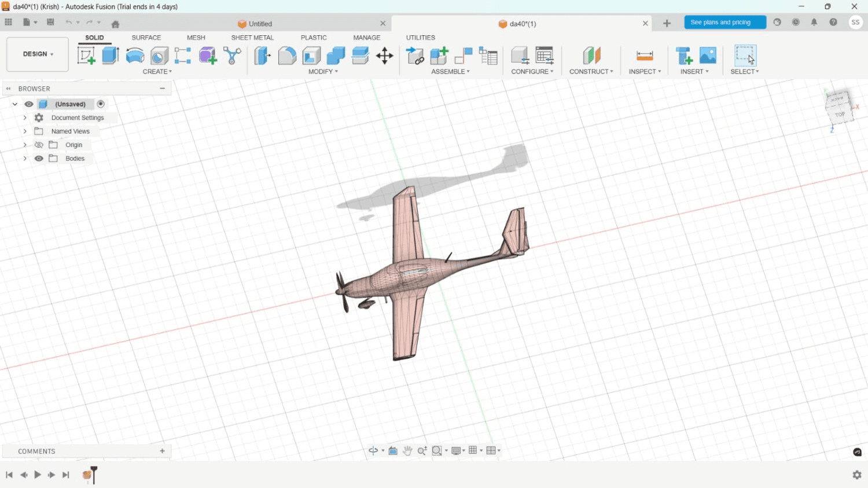This screenshot has height=488, width=868.
Task: Open the Revolve tool
Action: pos(134,55)
